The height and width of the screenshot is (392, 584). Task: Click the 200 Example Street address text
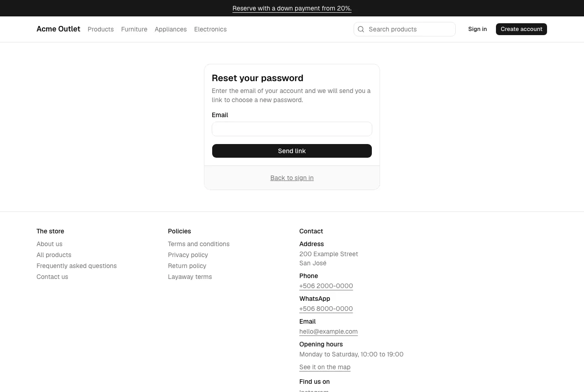(x=328, y=254)
